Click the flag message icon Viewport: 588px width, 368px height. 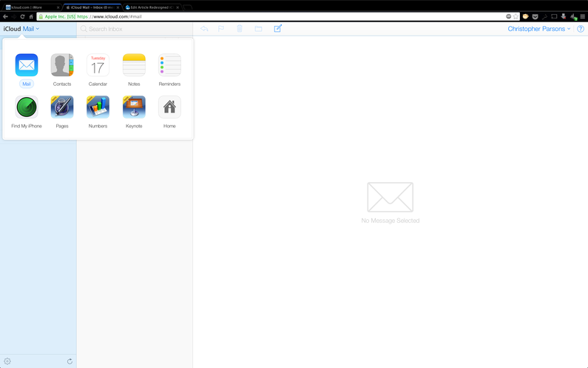(221, 29)
